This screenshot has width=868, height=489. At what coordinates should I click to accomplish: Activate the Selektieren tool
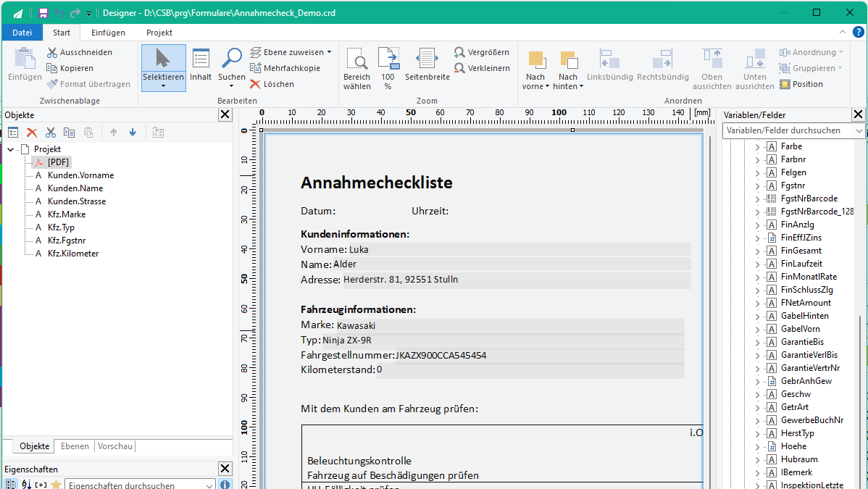tap(163, 64)
